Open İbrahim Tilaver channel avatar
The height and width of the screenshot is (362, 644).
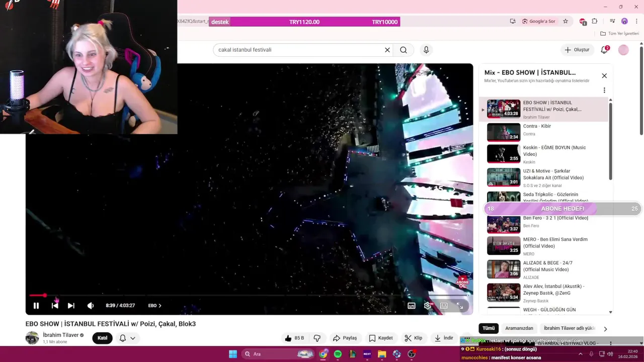(32, 338)
